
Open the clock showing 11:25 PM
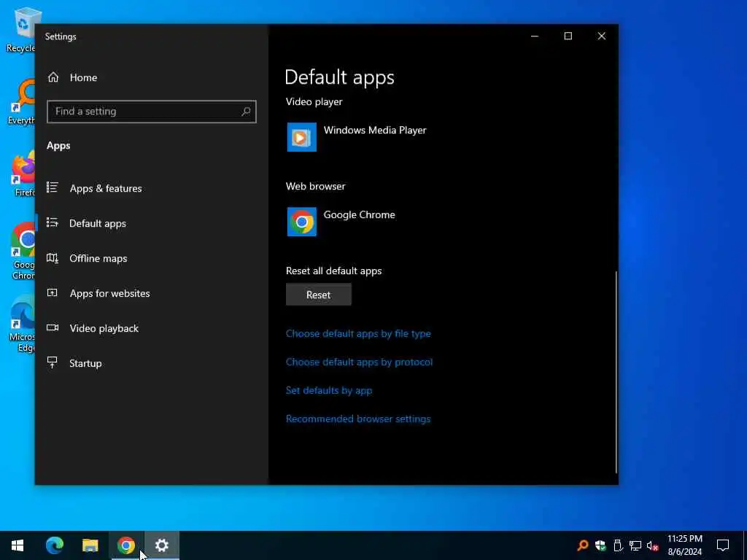point(684,545)
